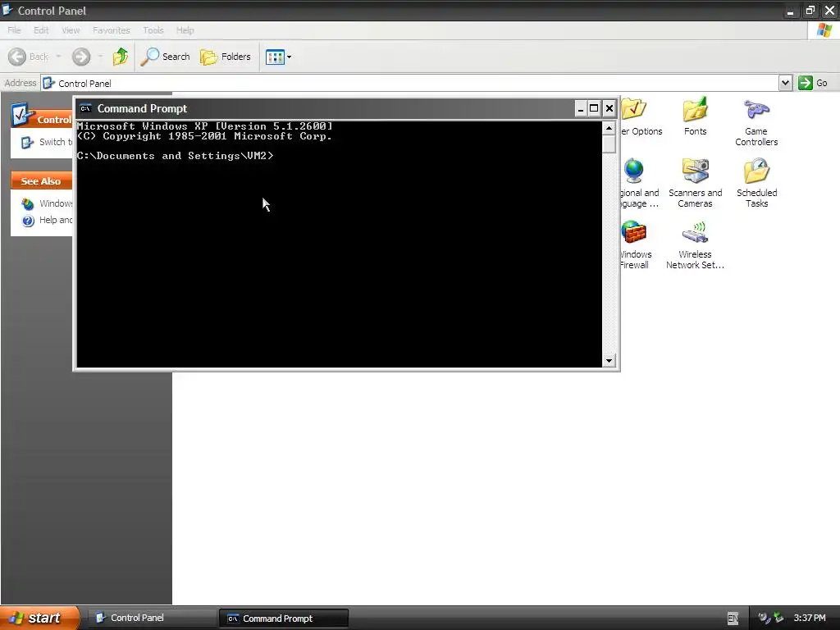Open the Help menu

(x=185, y=30)
